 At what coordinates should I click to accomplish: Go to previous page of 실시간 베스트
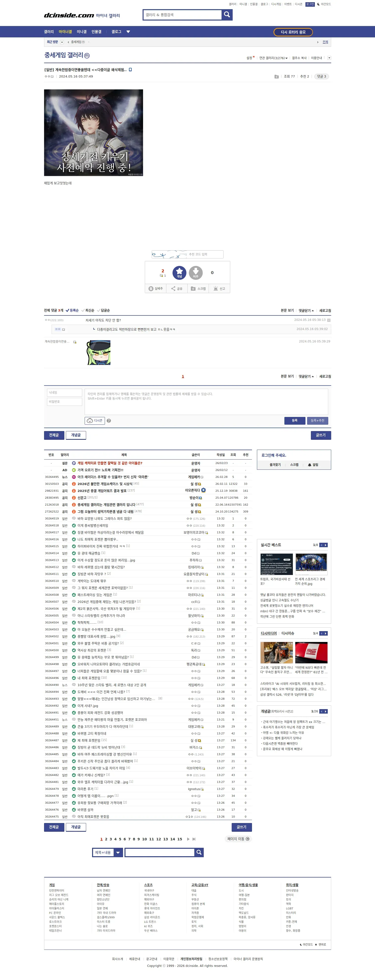[x=321, y=545]
